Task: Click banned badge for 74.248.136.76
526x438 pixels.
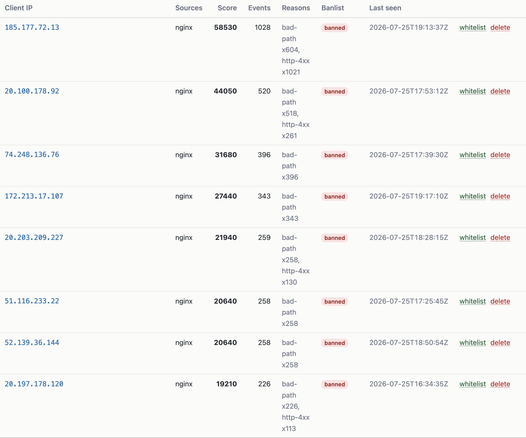Action: click(334, 155)
